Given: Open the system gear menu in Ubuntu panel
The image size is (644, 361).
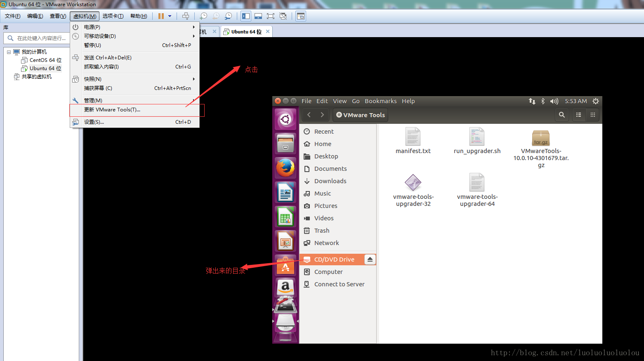Looking at the screenshot, I should 595,101.
